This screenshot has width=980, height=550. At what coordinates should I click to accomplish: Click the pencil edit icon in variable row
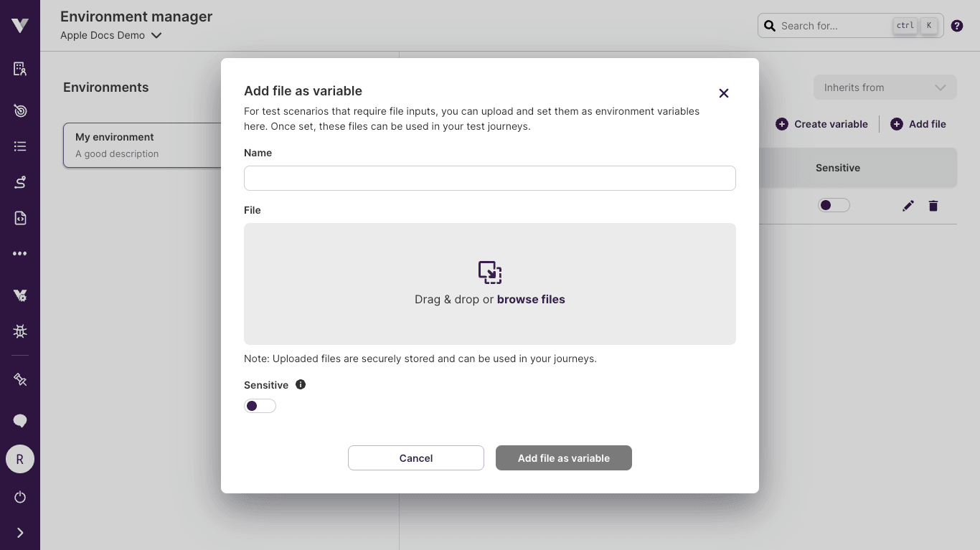[908, 206]
